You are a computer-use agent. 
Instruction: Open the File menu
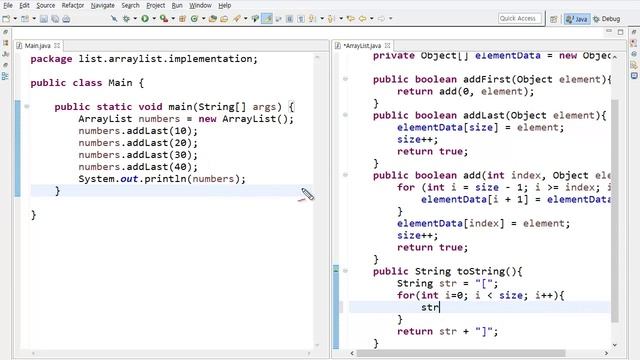click(8, 6)
